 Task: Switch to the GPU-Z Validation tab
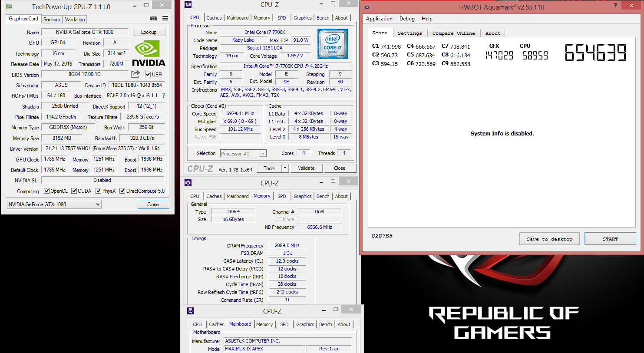(x=75, y=20)
